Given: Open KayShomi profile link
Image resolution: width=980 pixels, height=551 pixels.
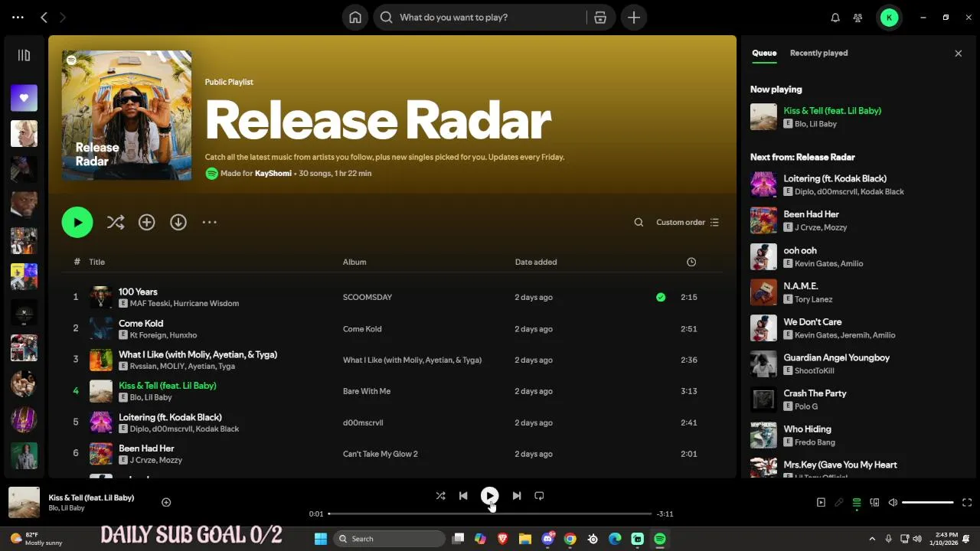Looking at the screenshot, I should 273,173.
